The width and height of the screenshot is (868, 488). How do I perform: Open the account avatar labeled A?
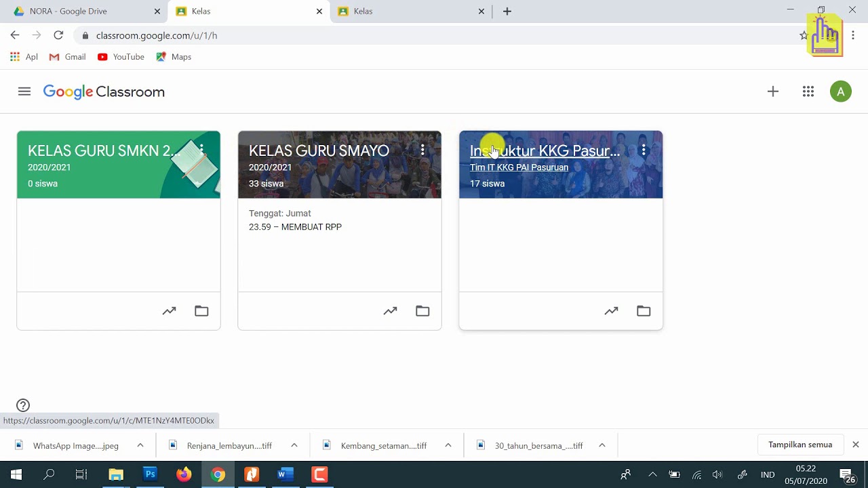(x=841, y=91)
